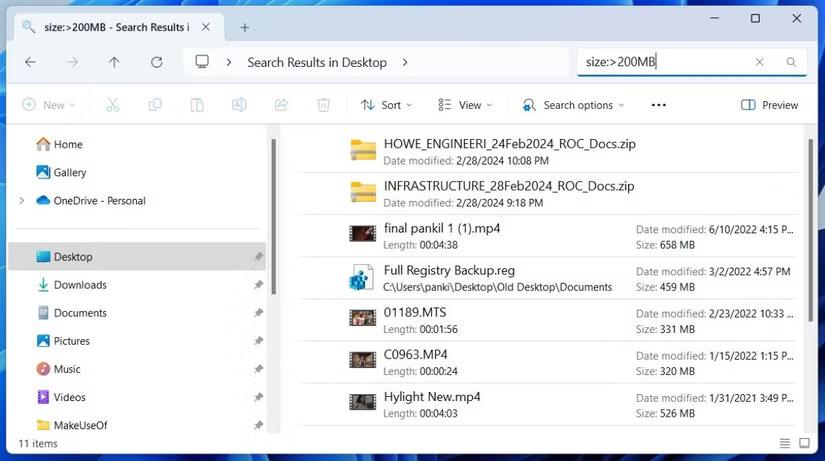The height and width of the screenshot is (461, 825).
Task: Switch to details view icon in status bar
Action: [785, 443]
